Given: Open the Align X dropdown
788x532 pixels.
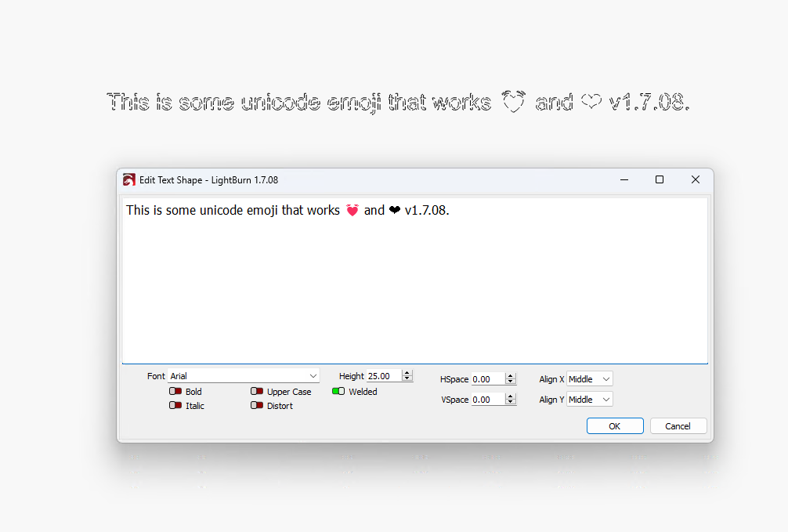Looking at the screenshot, I should (x=590, y=379).
